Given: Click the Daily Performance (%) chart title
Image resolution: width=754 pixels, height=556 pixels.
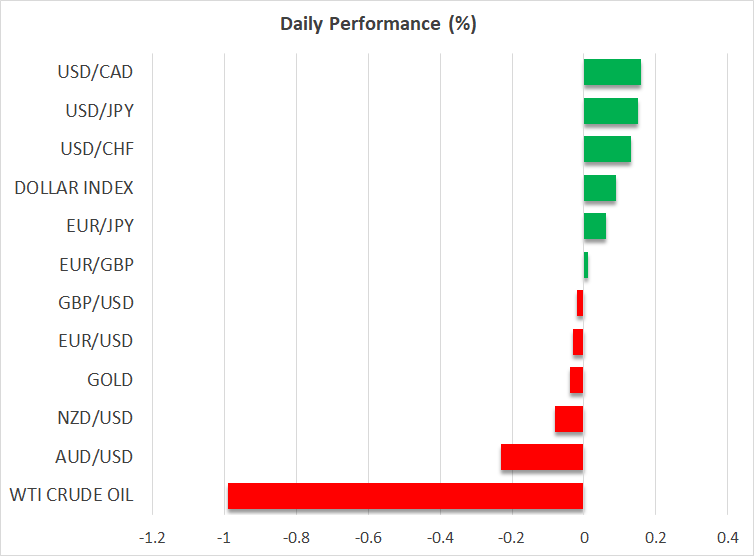Looking at the screenshot, I should [377, 24].
